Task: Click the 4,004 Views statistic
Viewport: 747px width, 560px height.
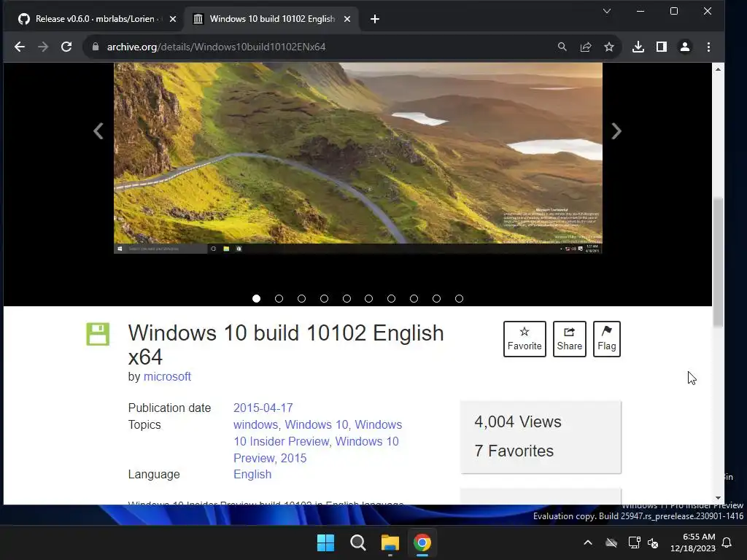Action: pos(518,422)
